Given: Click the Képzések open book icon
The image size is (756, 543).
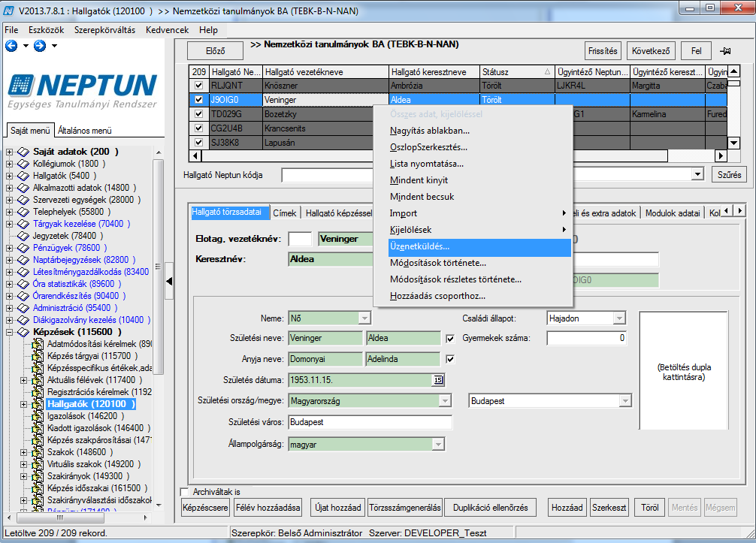Looking at the screenshot, I should [23, 332].
